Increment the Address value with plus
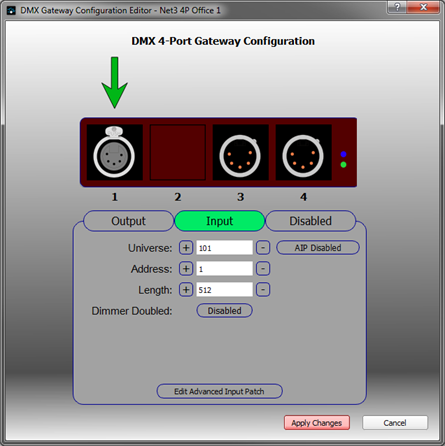This screenshot has height=446, width=445. 186,269
